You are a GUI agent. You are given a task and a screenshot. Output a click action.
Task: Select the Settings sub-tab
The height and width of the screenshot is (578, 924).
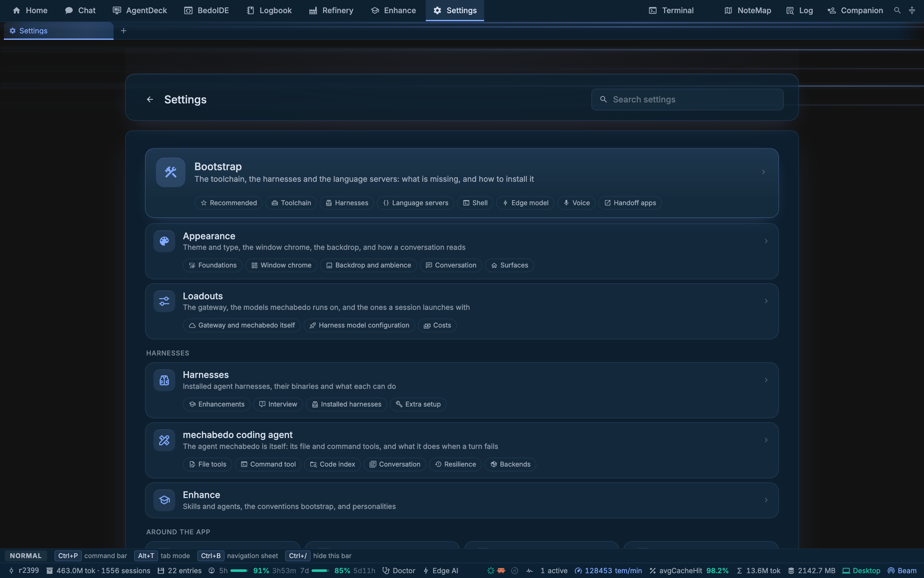click(x=58, y=31)
